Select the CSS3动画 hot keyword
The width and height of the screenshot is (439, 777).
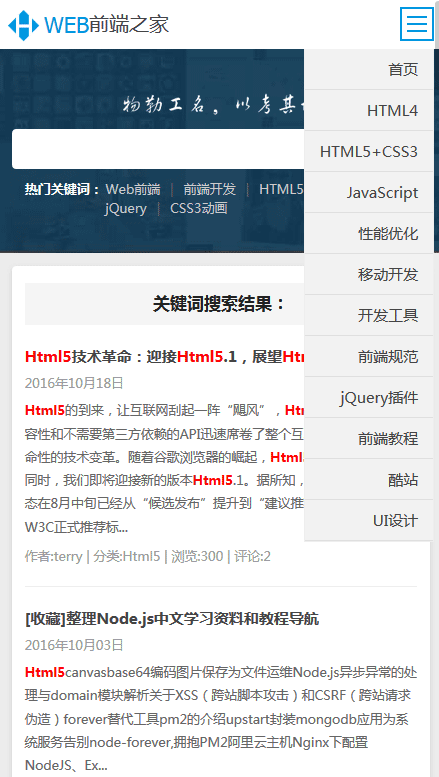point(199,208)
